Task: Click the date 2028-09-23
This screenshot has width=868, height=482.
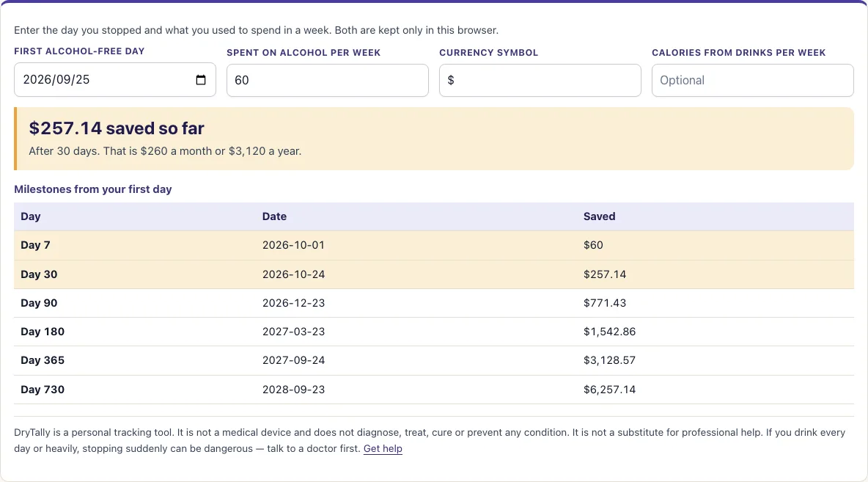Action: click(x=293, y=390)
